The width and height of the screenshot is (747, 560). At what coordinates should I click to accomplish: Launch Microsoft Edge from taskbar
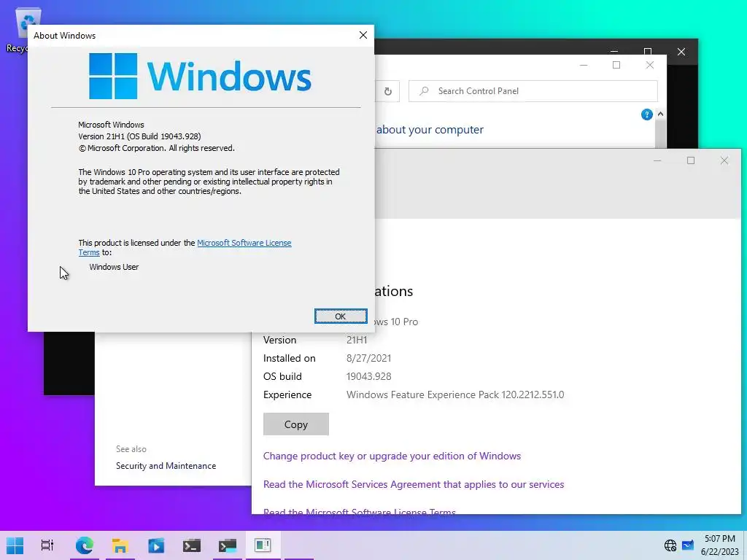point(85,545)
